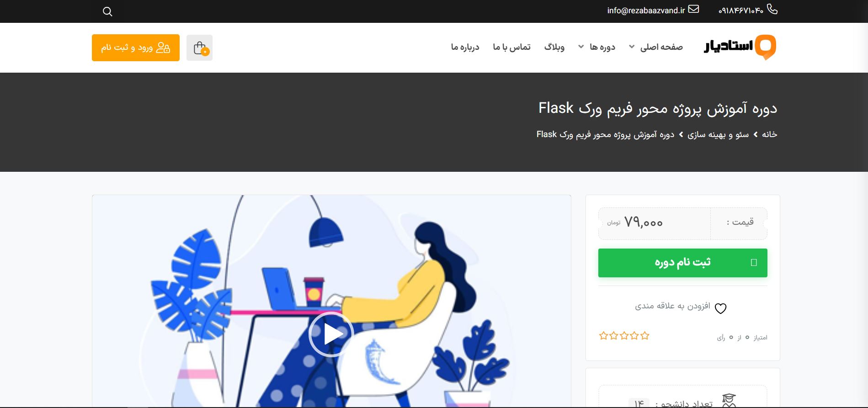Open the search magnifier icon
This screenshot has height=408, width=868.
(x=107, y=11)
